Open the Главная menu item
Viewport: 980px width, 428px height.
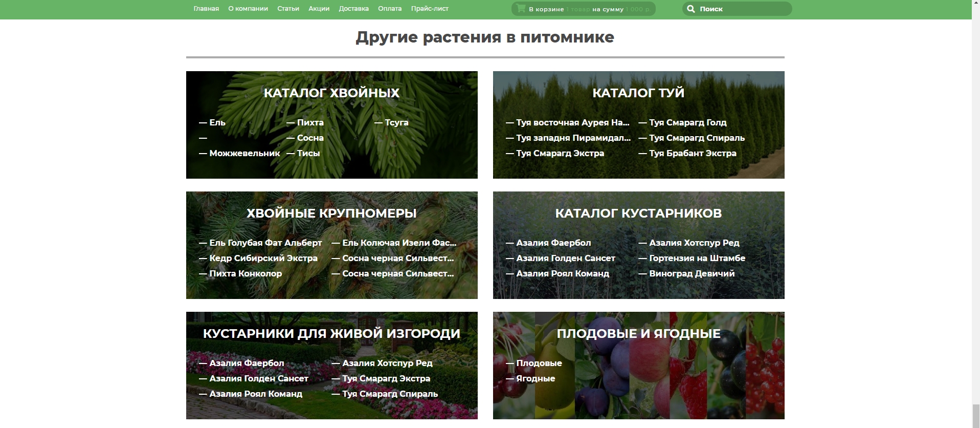pyautogui.click(x=206, y=9)
